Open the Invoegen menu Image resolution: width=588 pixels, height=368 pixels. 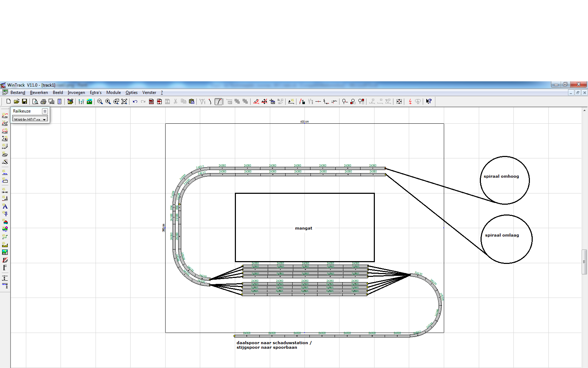(x=76, y=93)
